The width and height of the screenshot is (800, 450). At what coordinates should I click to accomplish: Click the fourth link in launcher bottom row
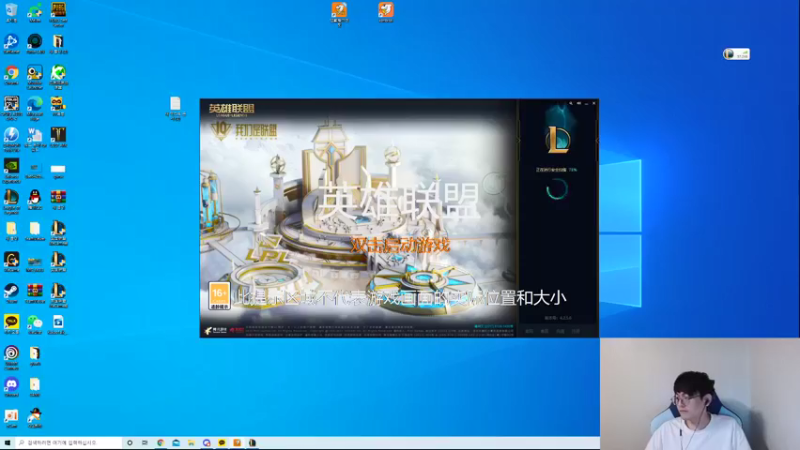pos(576,331)
